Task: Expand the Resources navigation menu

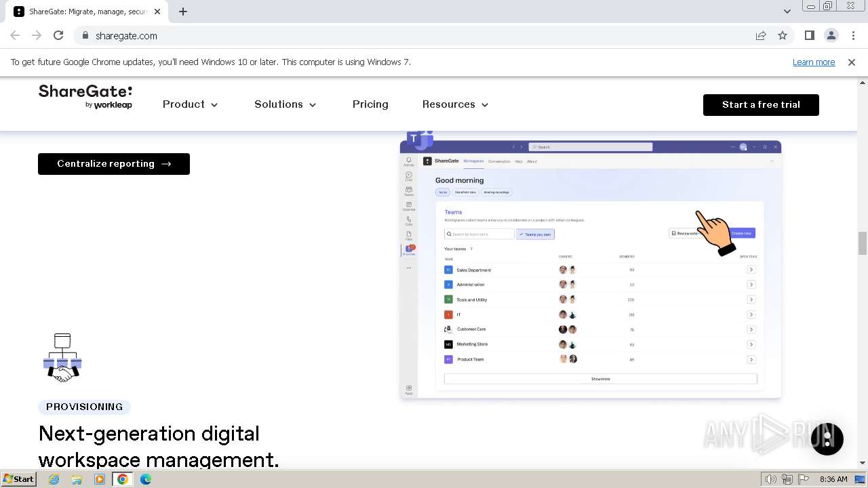Action: [x=456, y=104]
